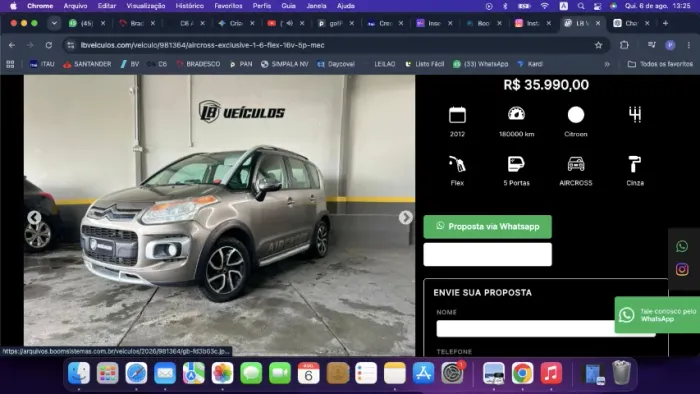
Task: Open the WhatsApp side icon
Action: tap(682, 246)
